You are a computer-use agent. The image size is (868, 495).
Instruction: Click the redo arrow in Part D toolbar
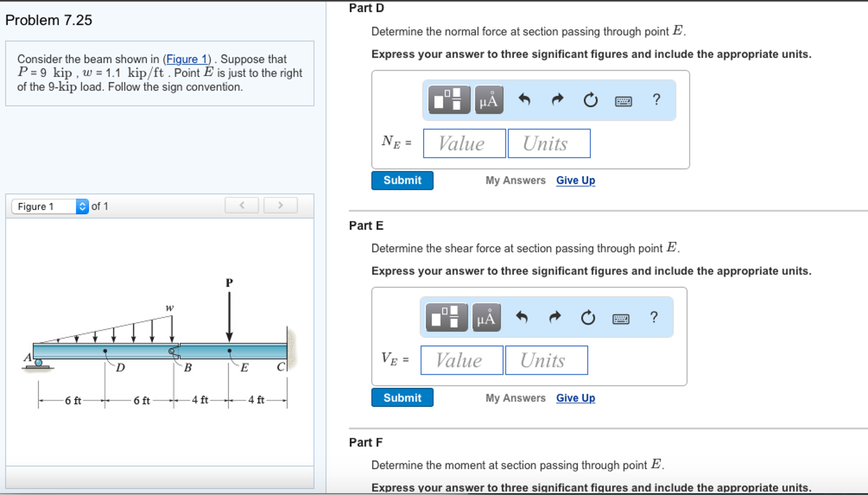point(557,100)
